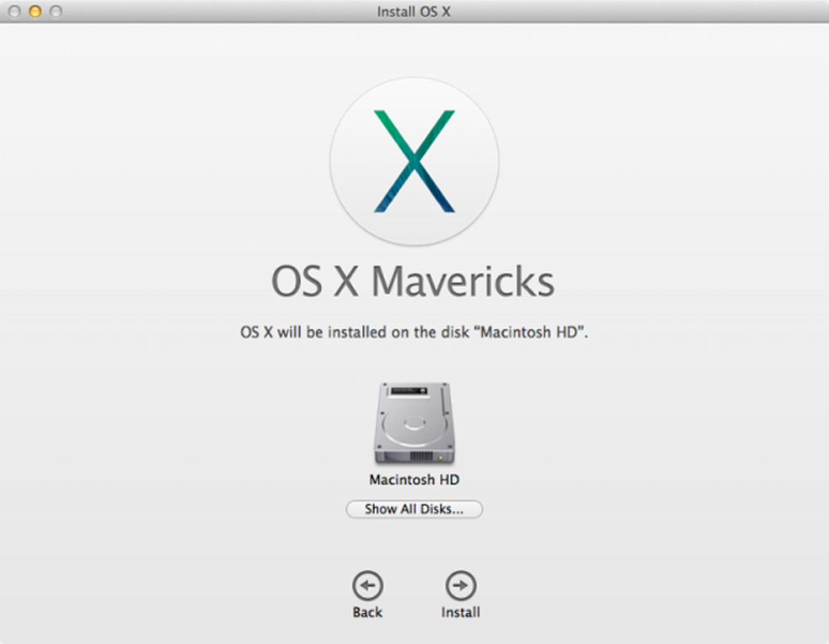Click the Install OS X title bar
This screenshot has height=644, width=829.
pos(414,11)
